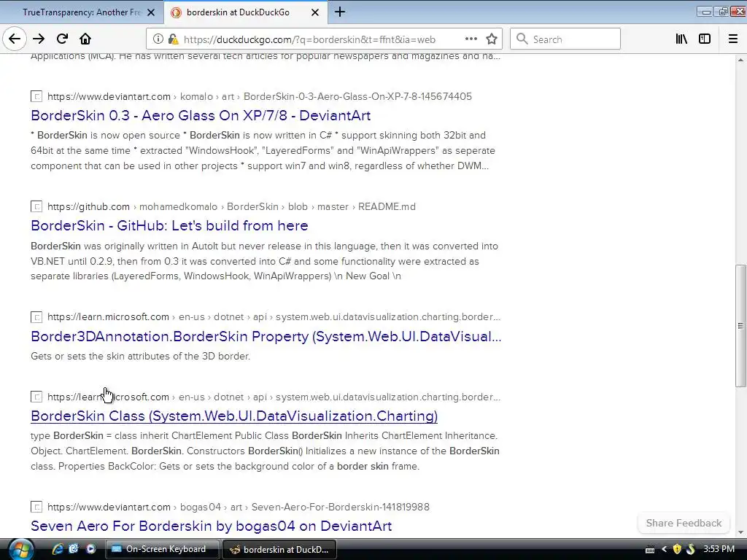Click the padlock security icon in address bar
The image size is (747, 560).
(174, 39)
